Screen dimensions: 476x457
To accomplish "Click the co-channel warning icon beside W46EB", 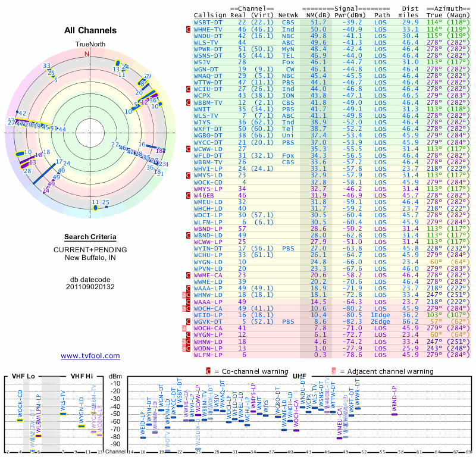I will 188,195.
